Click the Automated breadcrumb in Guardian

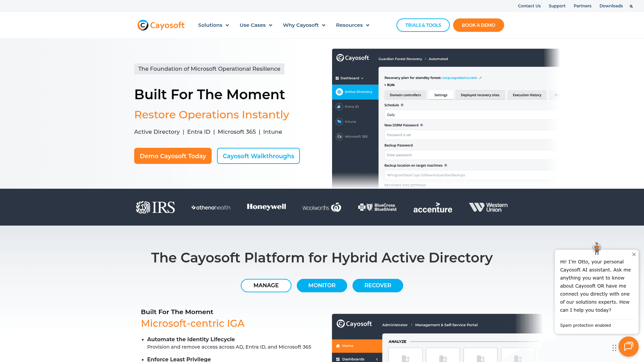coord(438,59)
